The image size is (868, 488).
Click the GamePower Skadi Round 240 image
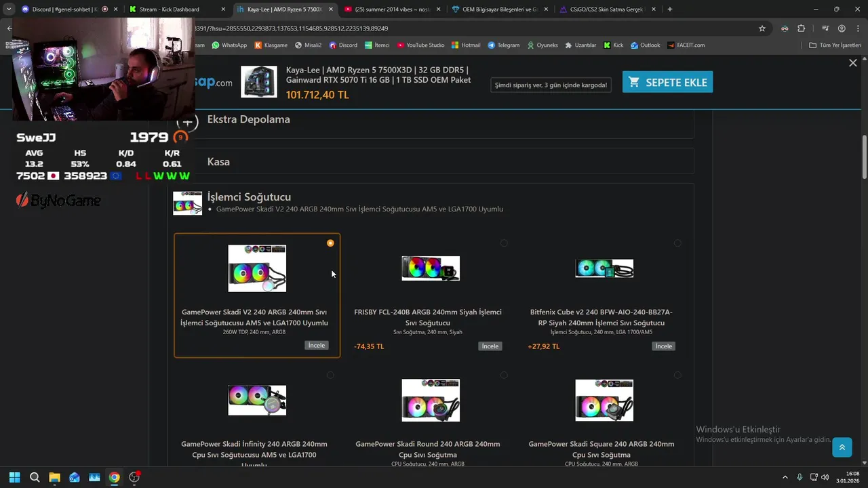tap(431, 401)
